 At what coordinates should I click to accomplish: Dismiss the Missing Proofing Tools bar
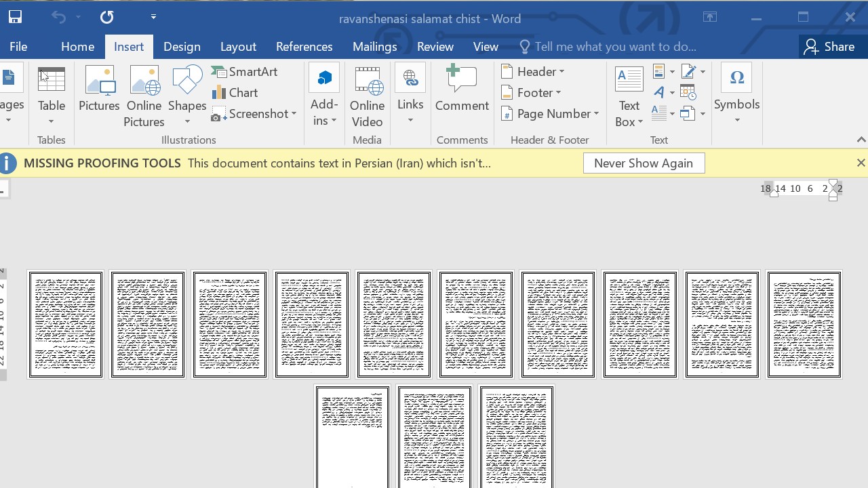pyautogui.click(x=861, y=163)
